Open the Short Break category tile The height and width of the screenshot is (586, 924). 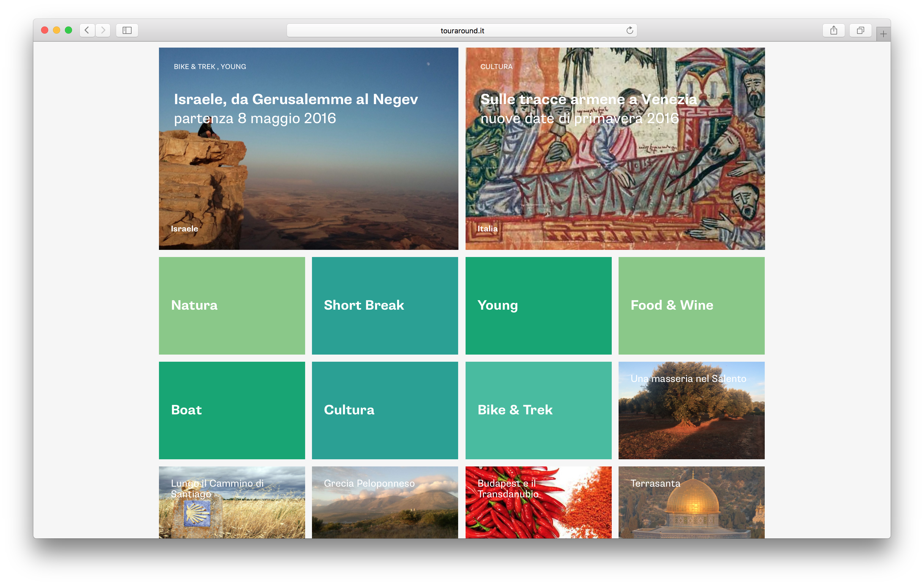385,306
